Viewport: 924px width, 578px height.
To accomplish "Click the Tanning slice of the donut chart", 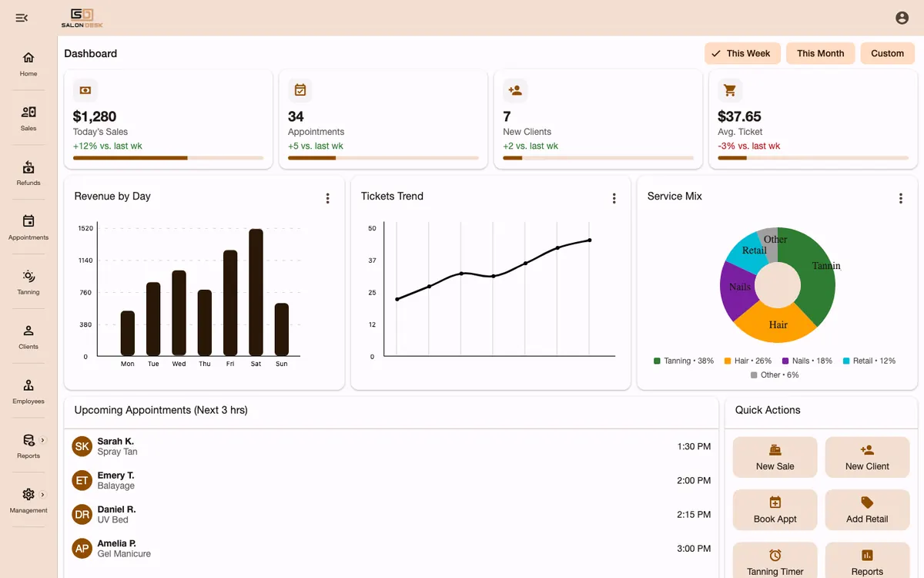I will point(815,274).
